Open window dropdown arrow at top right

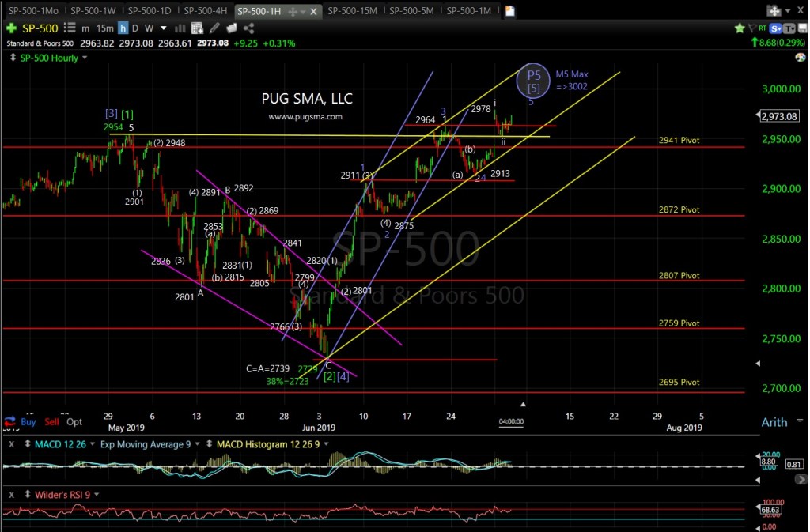coord(787,11)
